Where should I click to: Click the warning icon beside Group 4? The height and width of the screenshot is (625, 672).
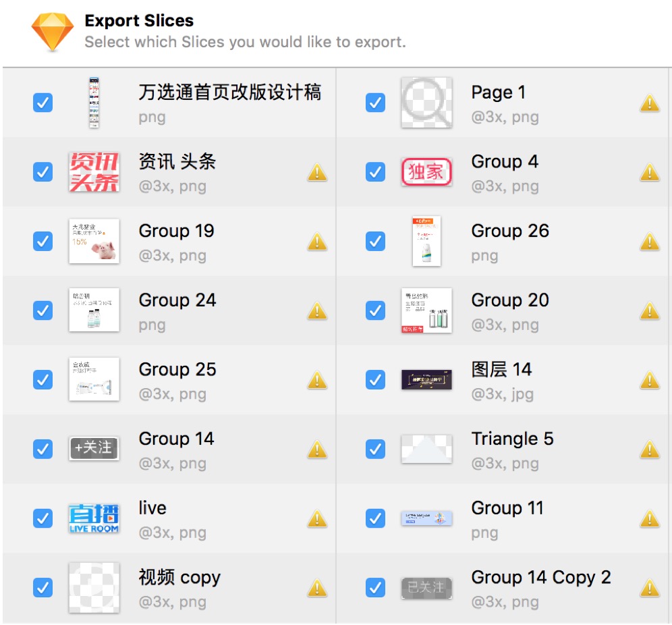tap(649, 172)
